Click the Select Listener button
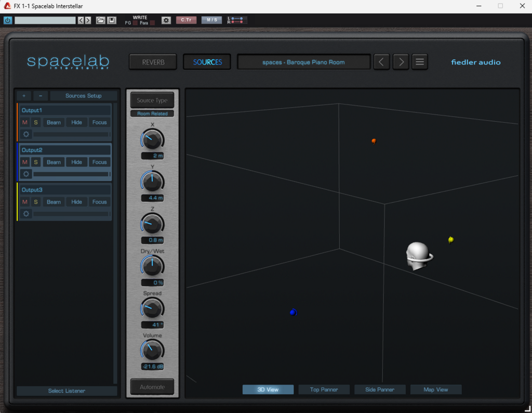Image resolution: width=532 pixels, height=413 pixels. pos(67,391)
